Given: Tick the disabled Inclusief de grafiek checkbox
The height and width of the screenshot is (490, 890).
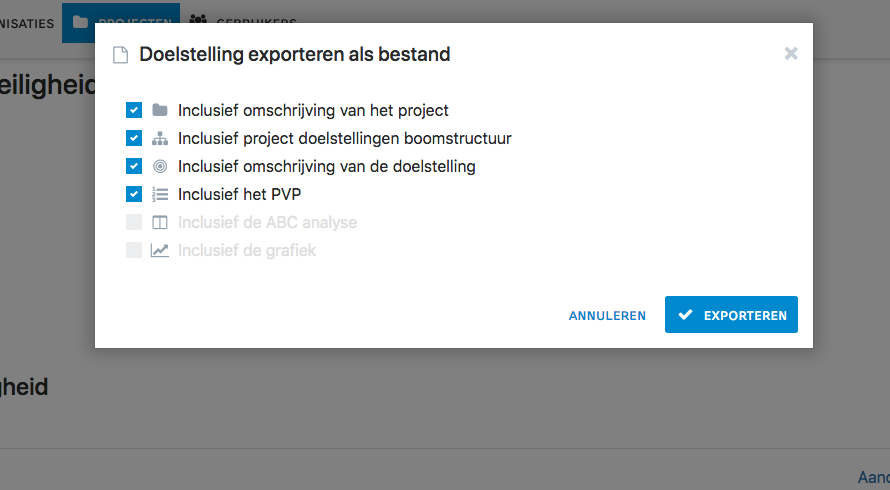Looking at the screenshot, I should [x=134, y=250].
